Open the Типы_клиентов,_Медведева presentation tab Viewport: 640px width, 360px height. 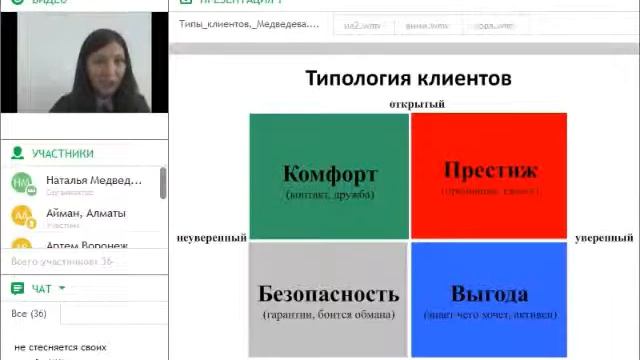coord(249,24)
